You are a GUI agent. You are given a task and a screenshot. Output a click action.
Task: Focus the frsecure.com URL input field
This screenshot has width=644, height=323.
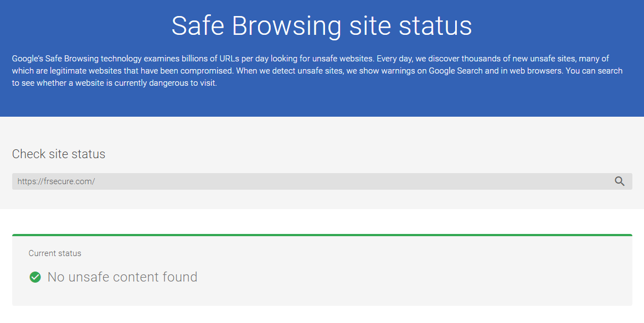point(322,181)
